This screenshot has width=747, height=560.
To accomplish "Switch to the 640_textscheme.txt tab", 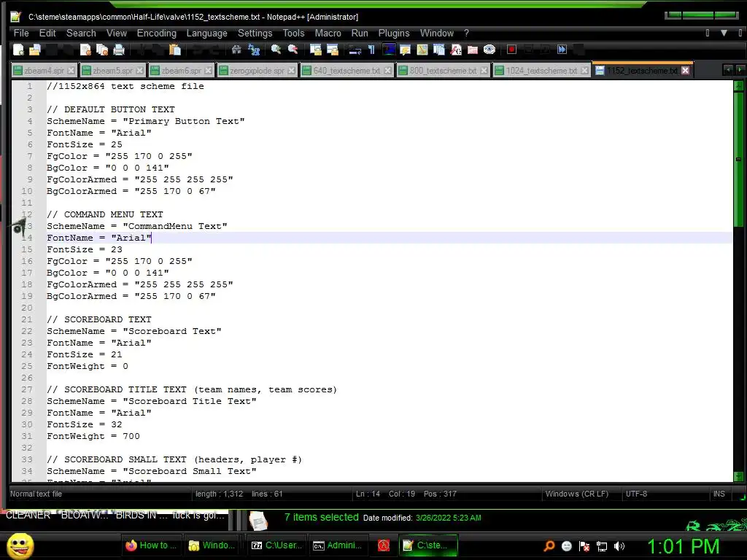I will pos(347,71).
